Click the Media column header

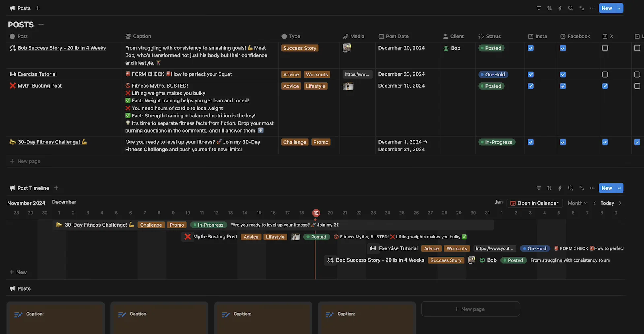(353, 36)
